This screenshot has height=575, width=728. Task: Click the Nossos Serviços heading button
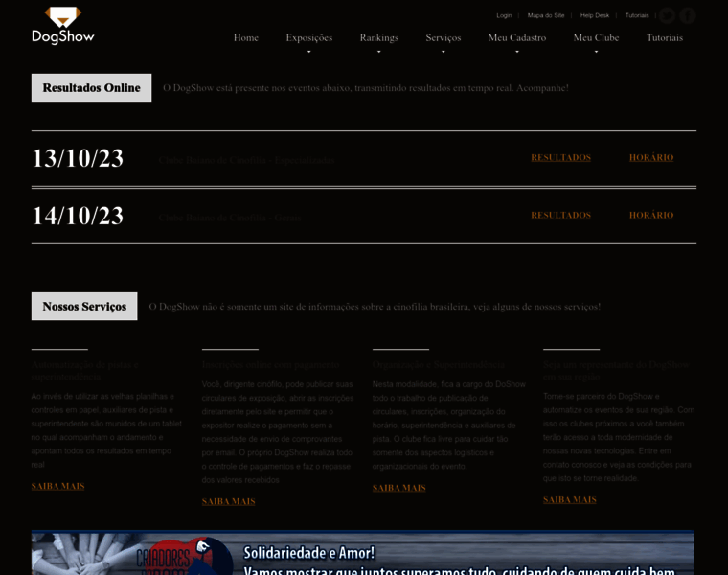pos(84,306)
